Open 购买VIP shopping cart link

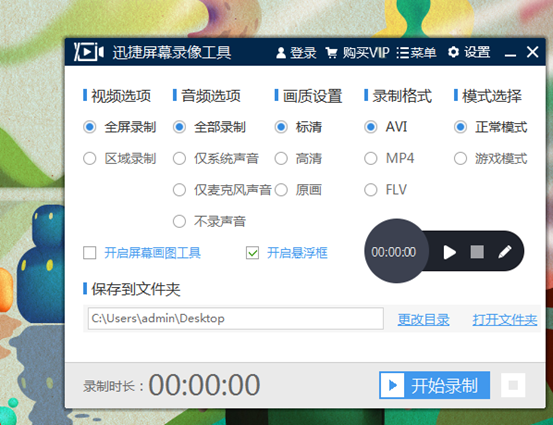(x=357, y=53)
